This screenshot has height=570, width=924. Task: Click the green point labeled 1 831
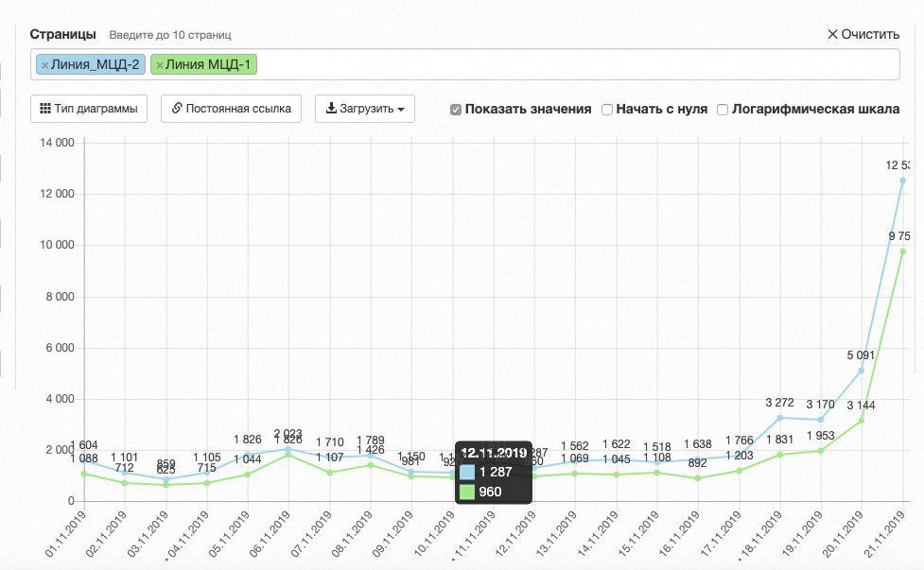(779, 455)
